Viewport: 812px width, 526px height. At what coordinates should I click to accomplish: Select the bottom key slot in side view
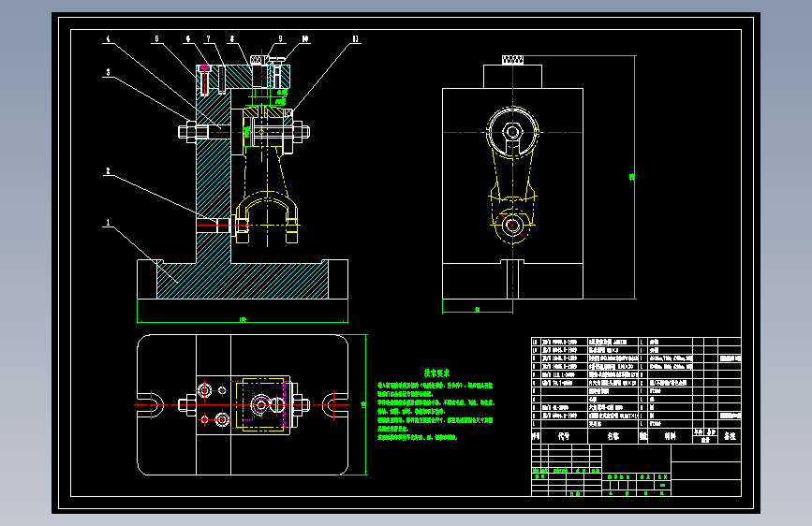pyautogui.click(x=512, y=279)
